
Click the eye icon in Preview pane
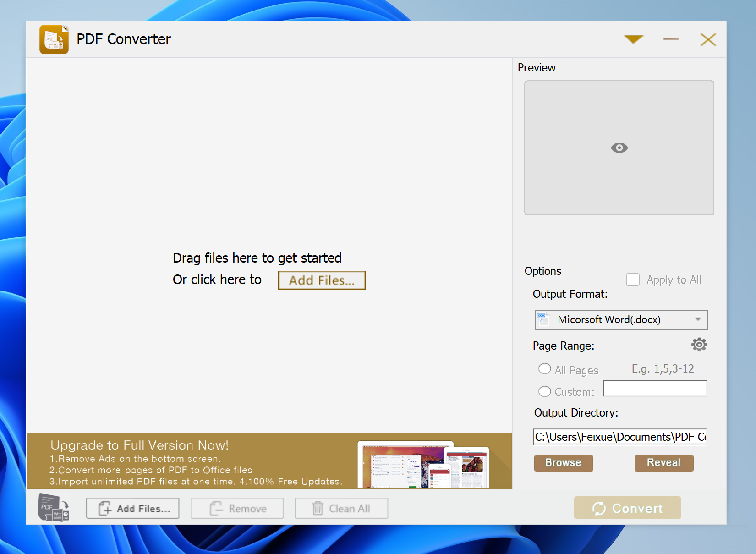(x=619, y=148)
